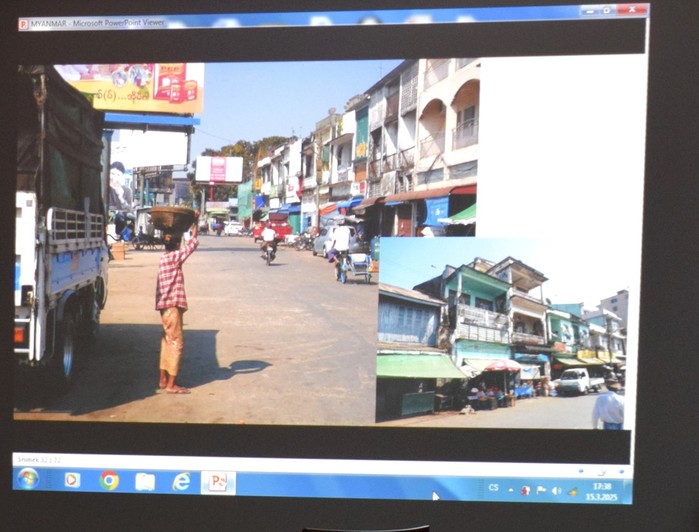699x532 pixels.
Task: Close the PowerPoint Viewer window
Action: (631, 10)
